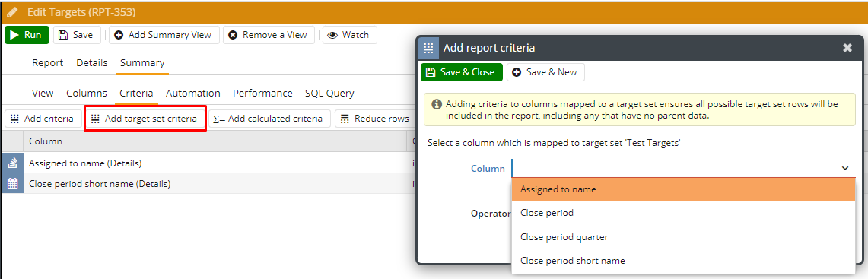Click Remove a View button
Viewport: 868px width, 279px height.
(x=269, y=35)
